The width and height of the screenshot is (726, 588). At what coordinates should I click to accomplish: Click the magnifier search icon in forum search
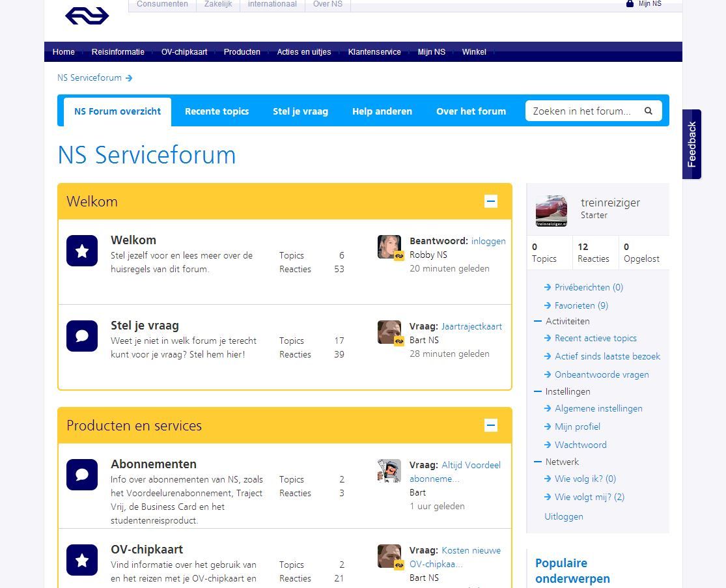pyautogui.click(x=649, y=111)
